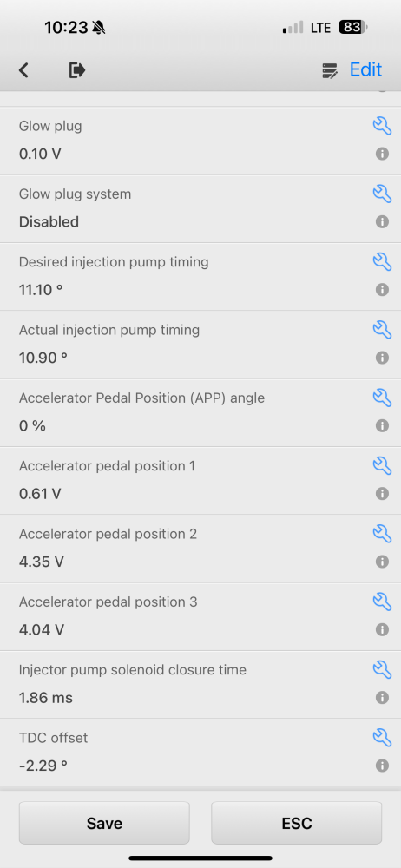The image size is (401, 868).
Task: Show info for Glow plug 0.10 V
Action: coord(382,154)
